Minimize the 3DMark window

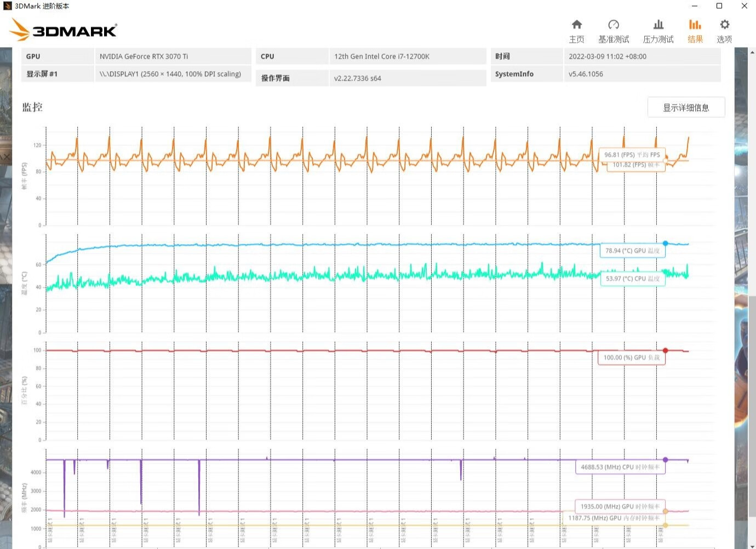[x=695, y=6]
